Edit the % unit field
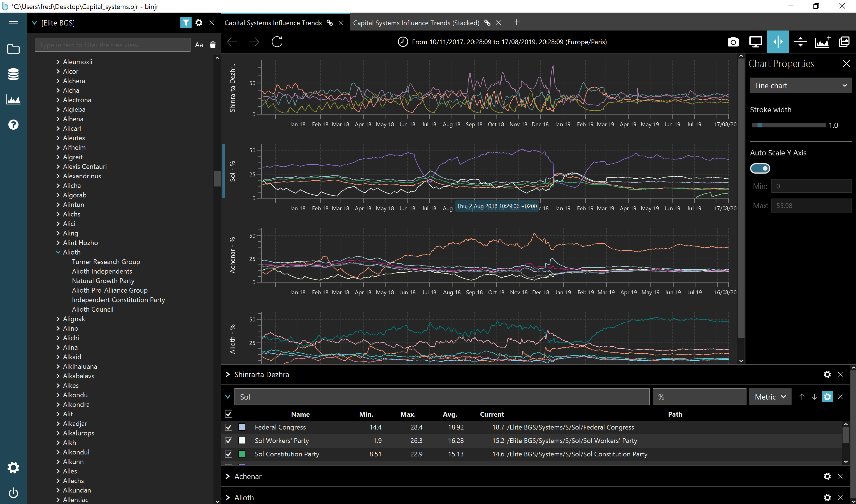Viewport: 856px width, 504px height. pos(699,397)
